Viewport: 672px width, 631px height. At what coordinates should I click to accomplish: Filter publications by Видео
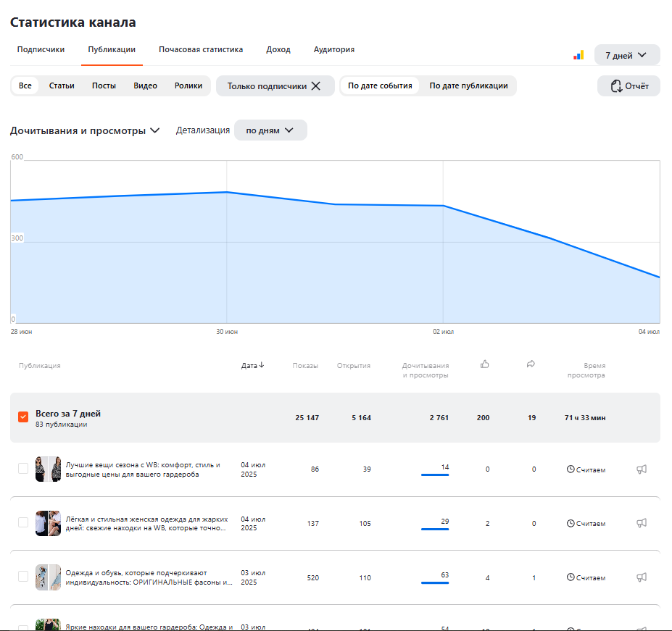145,85
